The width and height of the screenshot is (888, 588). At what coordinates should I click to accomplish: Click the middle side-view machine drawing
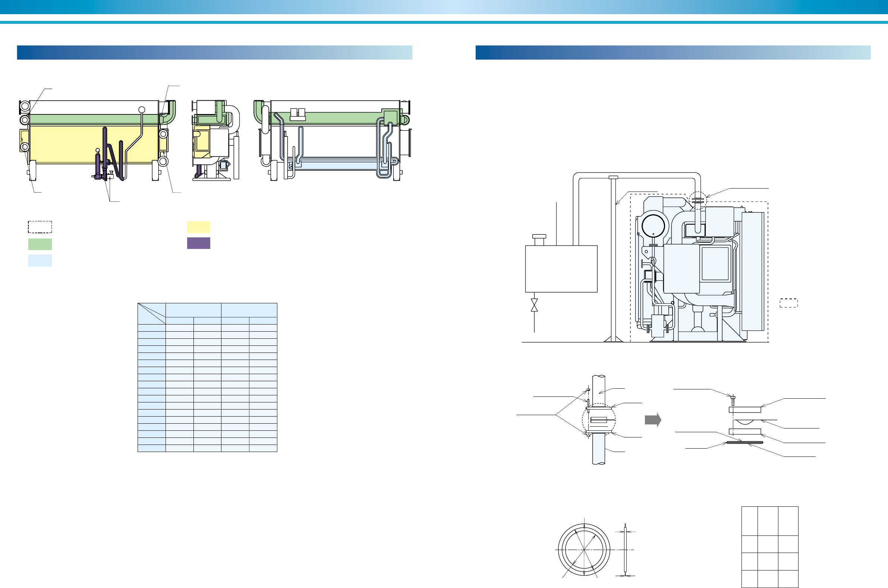(x=216, y=140)
